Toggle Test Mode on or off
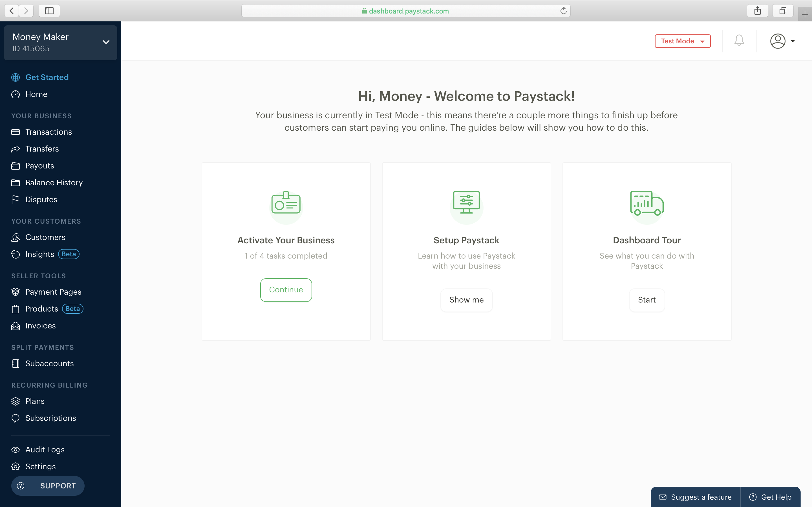 point(682,40)
